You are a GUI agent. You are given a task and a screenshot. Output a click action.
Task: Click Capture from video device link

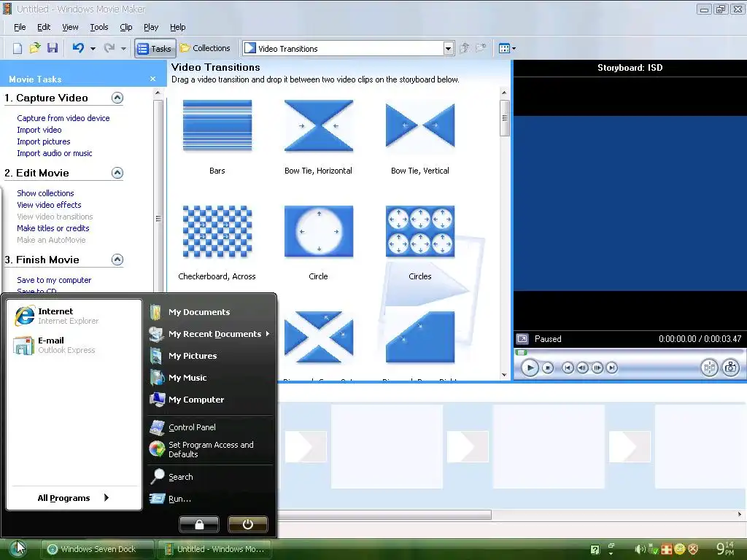tap(63, 118)
